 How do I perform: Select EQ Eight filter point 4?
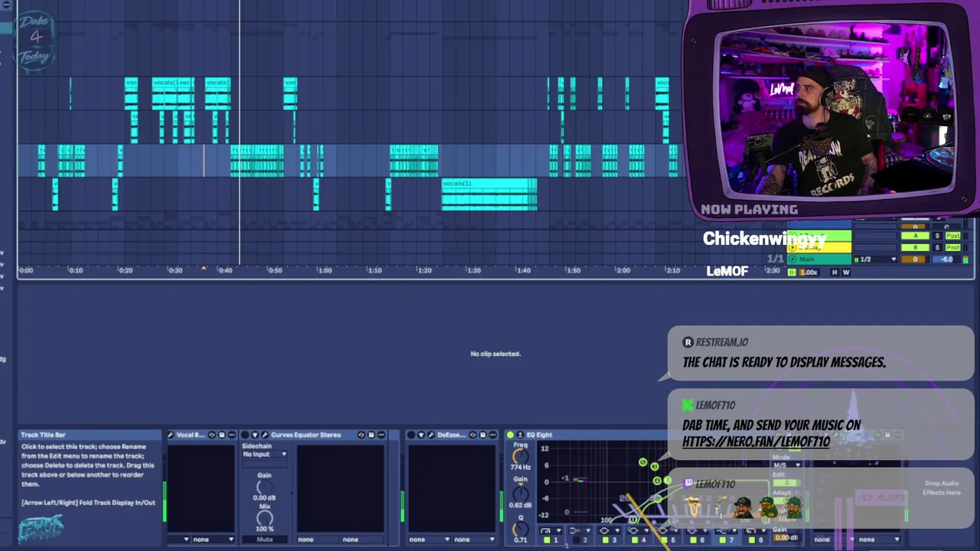pyautogui.click(x=657, y=481)
